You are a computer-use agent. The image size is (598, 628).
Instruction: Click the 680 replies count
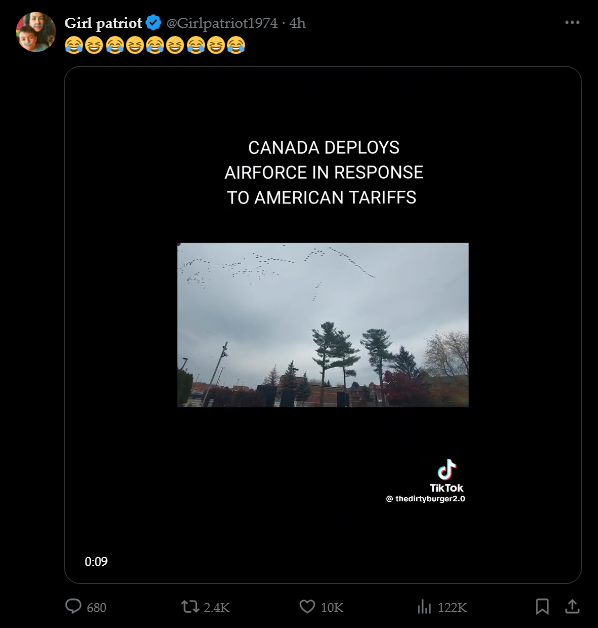[97, 608]
